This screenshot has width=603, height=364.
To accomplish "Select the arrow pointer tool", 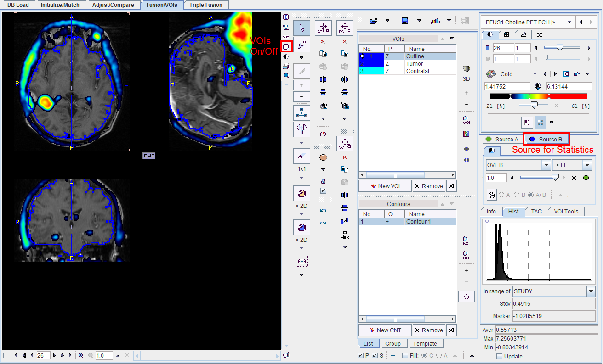I will point(301,28).
